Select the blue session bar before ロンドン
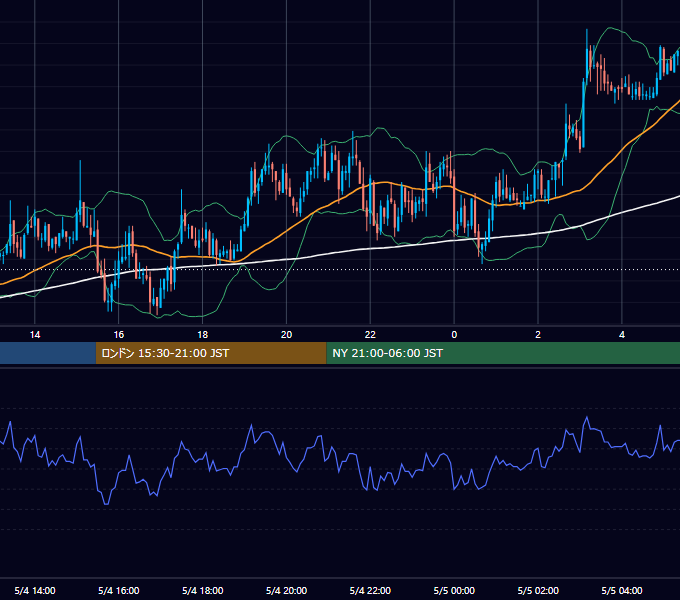Viewport: 680px width, 600px height. coord(48,353)
